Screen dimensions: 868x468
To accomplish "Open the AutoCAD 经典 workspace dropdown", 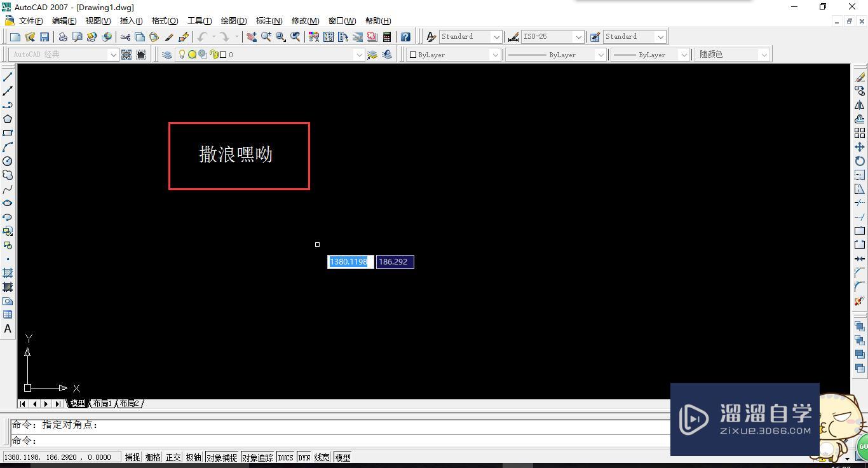I will click(x=113, y=55).
